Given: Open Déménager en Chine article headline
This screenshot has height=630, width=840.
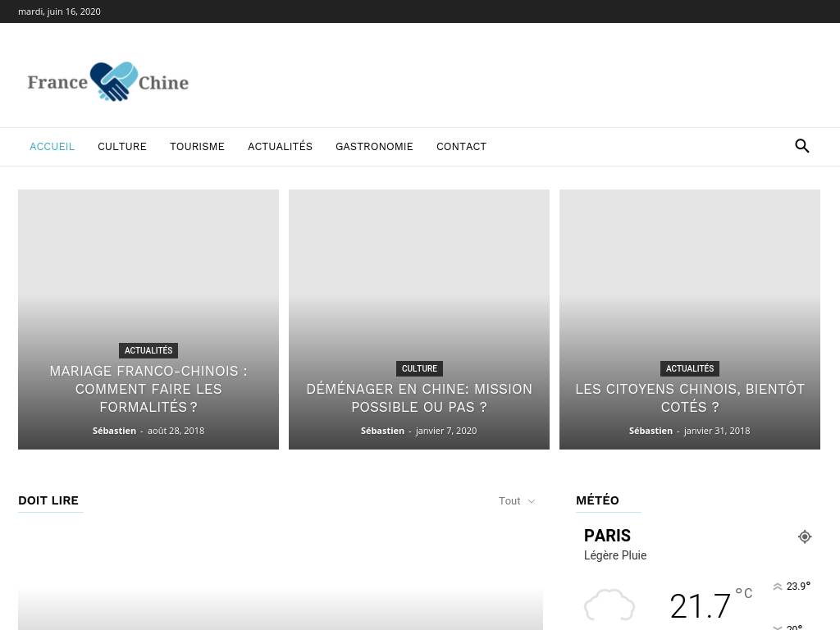Looking at the screenshot, I should point(419,398).
